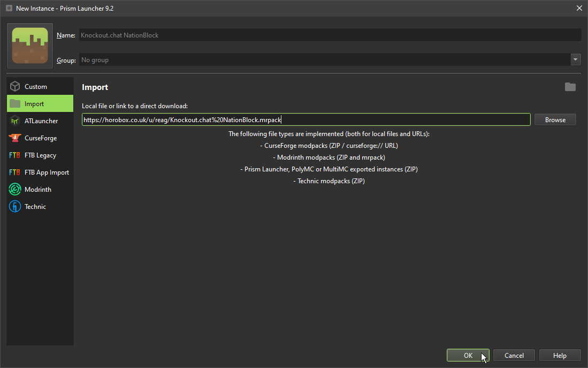Click the Custom cube icon in sidebar
588x368 pixels.
pos(15,86)
